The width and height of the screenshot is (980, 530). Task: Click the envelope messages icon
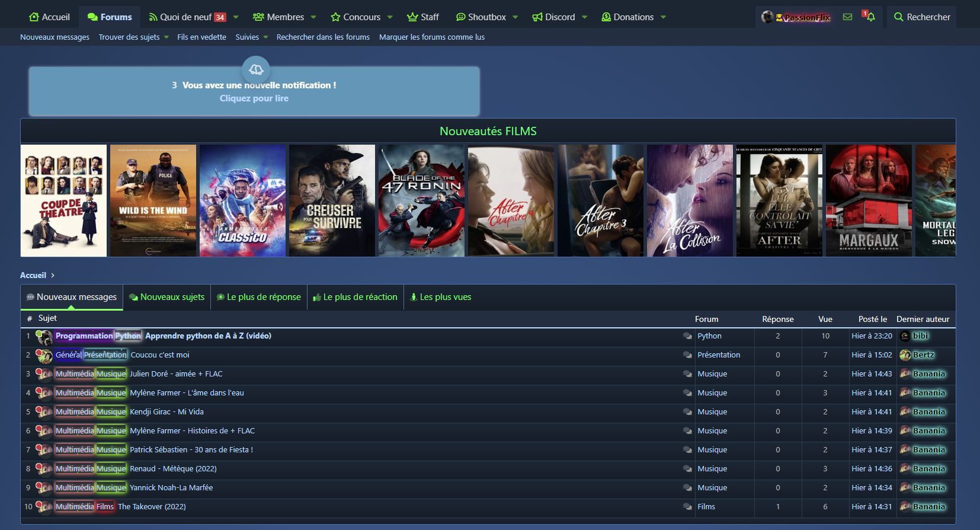pos(847,17)
